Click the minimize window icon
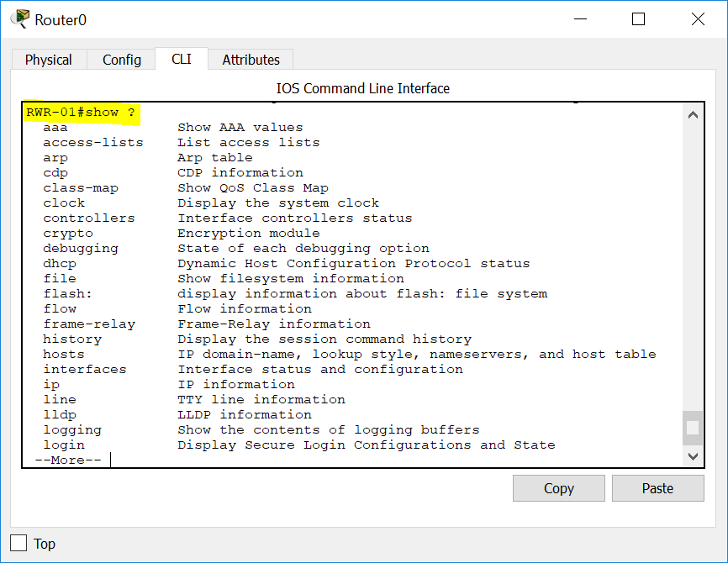Screen dimensions: 728x563 click(x=580, y=18)
